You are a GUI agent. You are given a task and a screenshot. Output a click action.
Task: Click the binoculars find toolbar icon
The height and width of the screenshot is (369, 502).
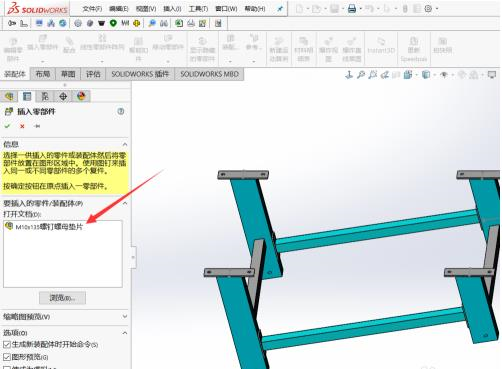coord(164,23)
